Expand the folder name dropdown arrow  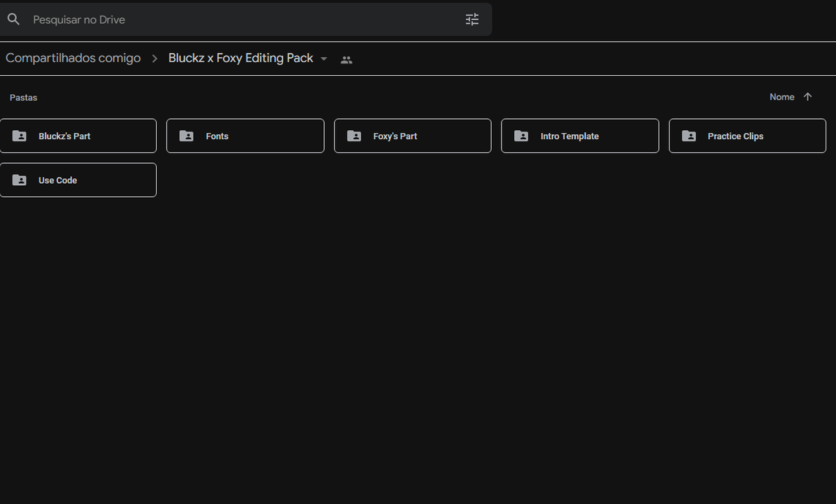tap(324, 59)
